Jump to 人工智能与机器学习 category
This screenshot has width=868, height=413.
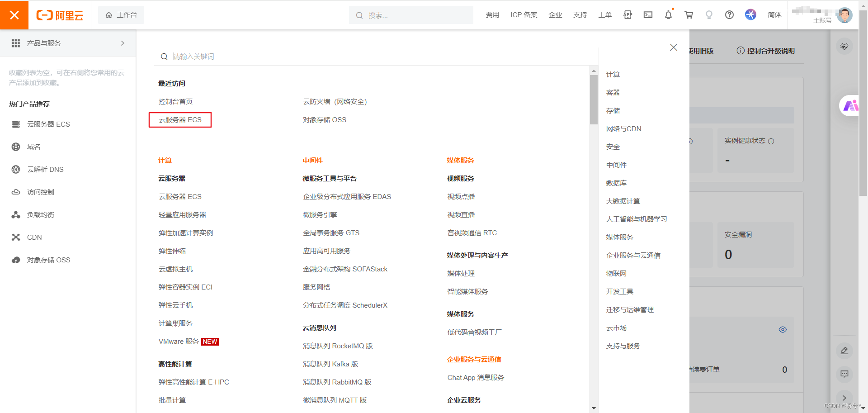point(637,219)
